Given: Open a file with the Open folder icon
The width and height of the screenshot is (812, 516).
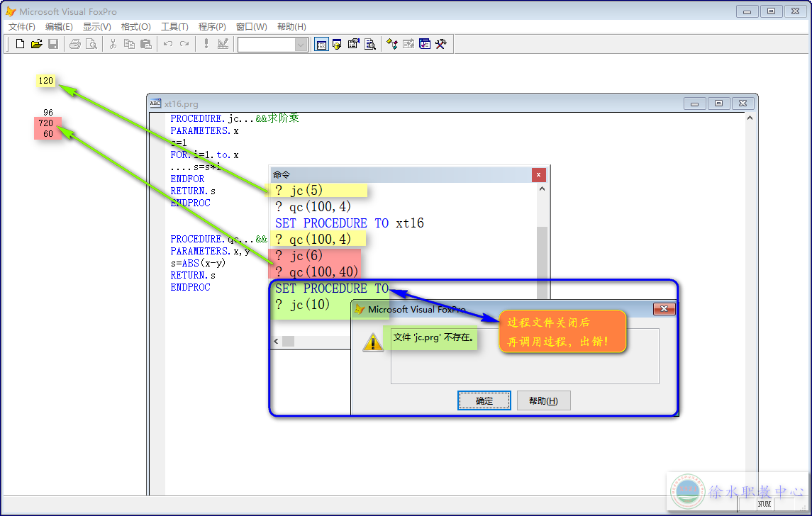Looking at the screenshot, I should coord(36,44).
